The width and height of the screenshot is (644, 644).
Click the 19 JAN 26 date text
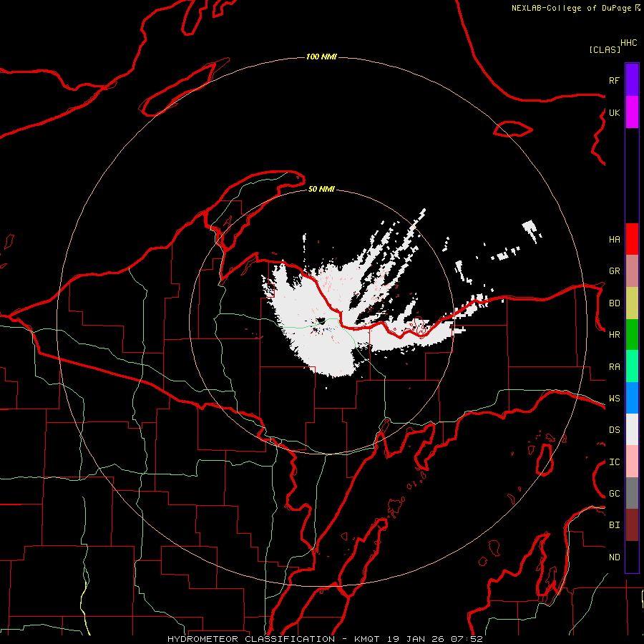(x=417, y=639)
